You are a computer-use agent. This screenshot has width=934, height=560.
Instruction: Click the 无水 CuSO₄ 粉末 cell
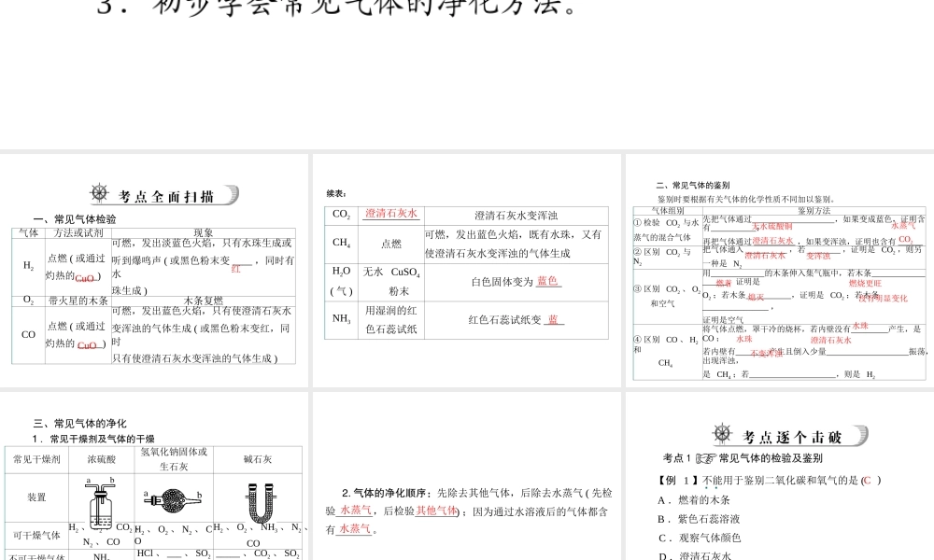coord(391,282)
